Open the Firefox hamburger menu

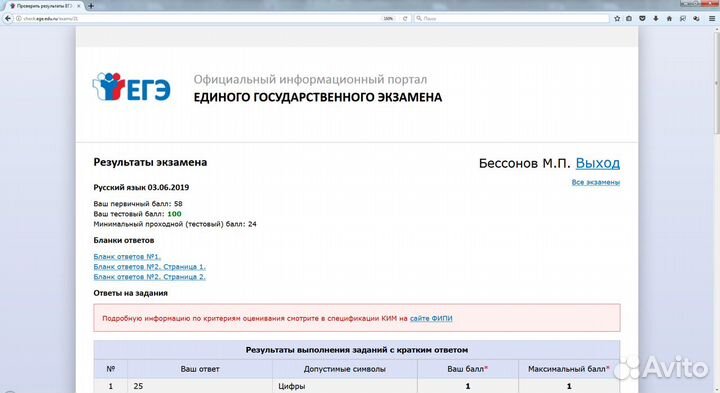(712, 18)
